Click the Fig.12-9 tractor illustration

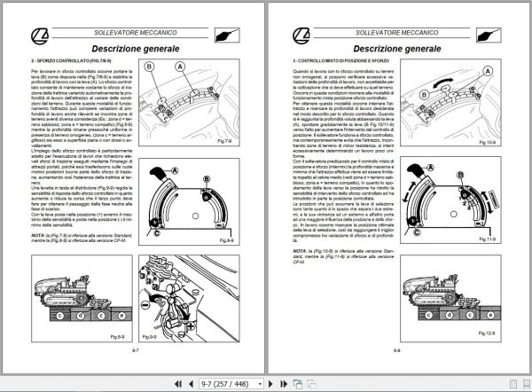pos(450,299)
